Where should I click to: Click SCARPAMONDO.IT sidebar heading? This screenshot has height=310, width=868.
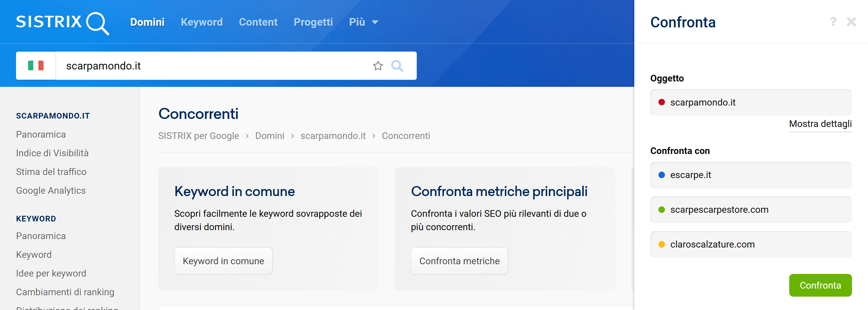tap(53, 116)
